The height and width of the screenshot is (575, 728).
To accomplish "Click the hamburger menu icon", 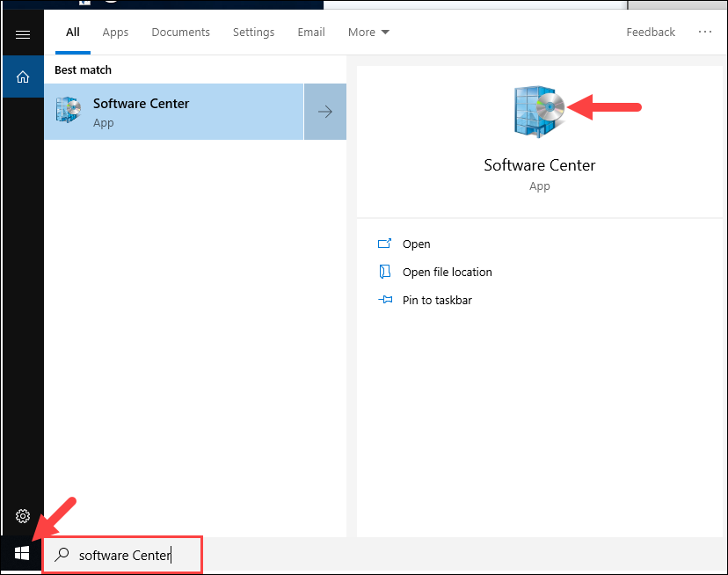I will (23, 34).
